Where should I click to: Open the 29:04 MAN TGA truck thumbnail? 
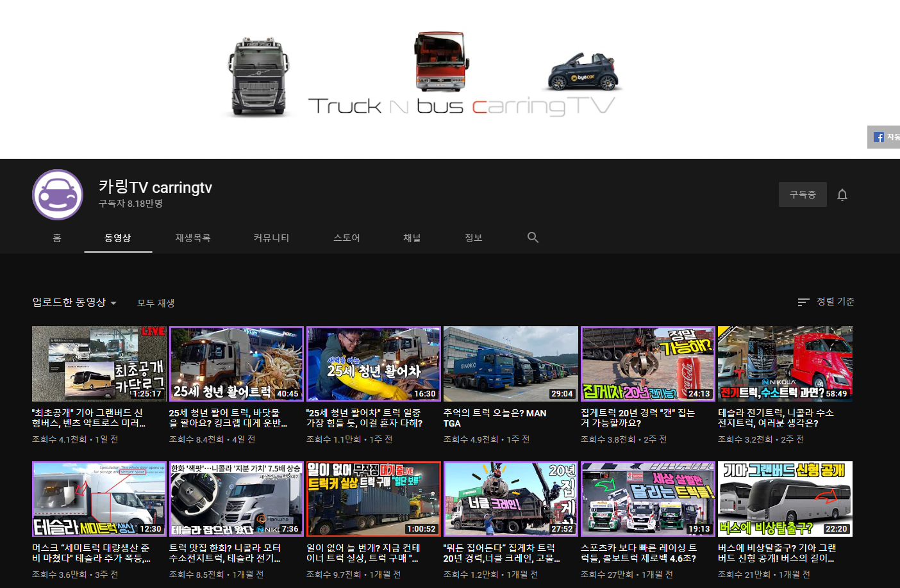pyautogui.click(x=511, y=364)
